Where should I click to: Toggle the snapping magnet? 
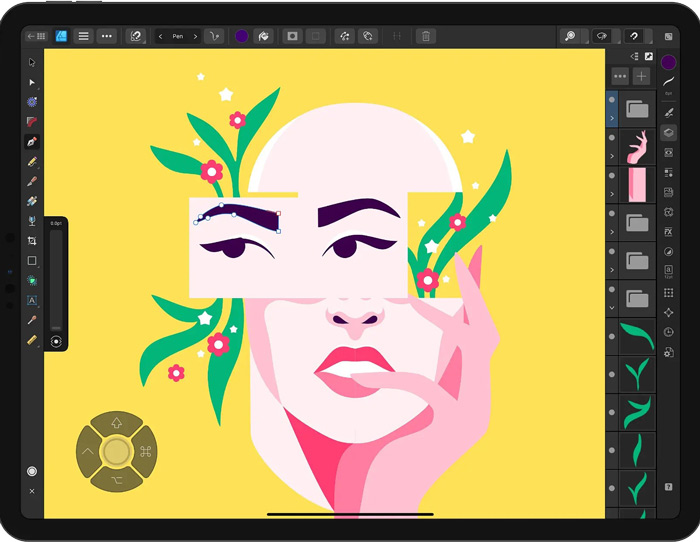634,36
